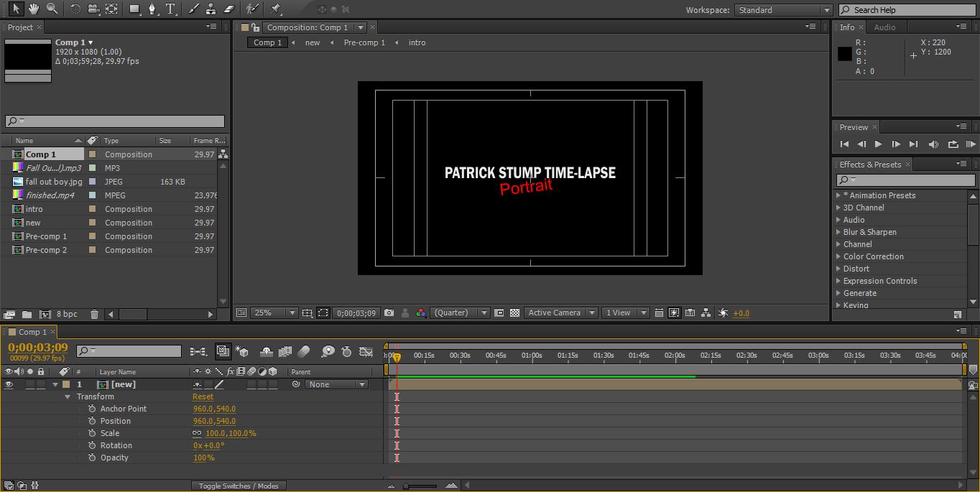
Task: Toggle Scale constrain proportions link
Action: (x=197, y=433)
